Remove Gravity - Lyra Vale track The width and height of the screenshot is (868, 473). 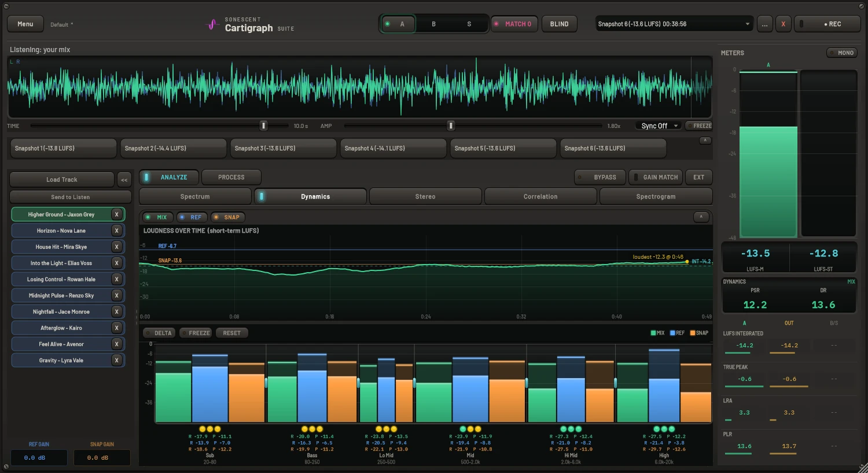point(116,360)
